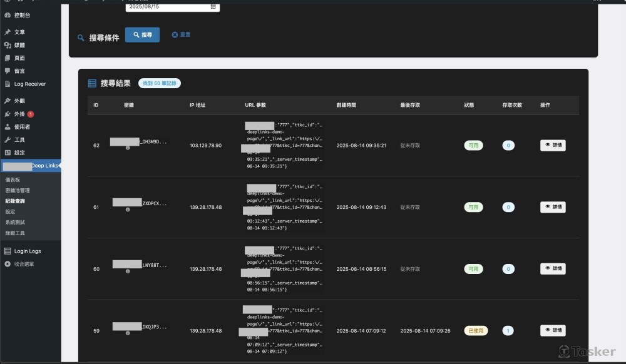Click the date input field 2025/08/15
Screen dimensions: 626x364
click(x=166, y=6)
